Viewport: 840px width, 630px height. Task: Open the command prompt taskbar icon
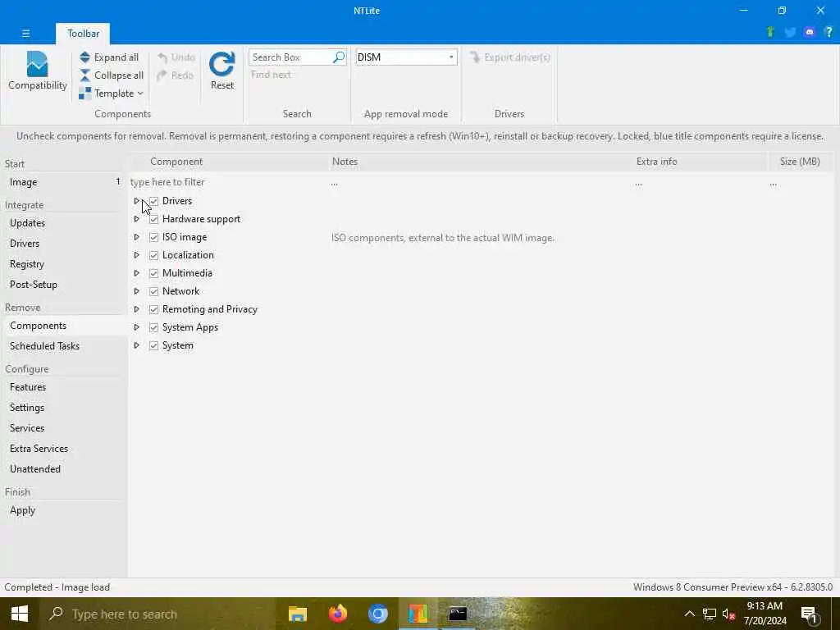tap(458, 614)
